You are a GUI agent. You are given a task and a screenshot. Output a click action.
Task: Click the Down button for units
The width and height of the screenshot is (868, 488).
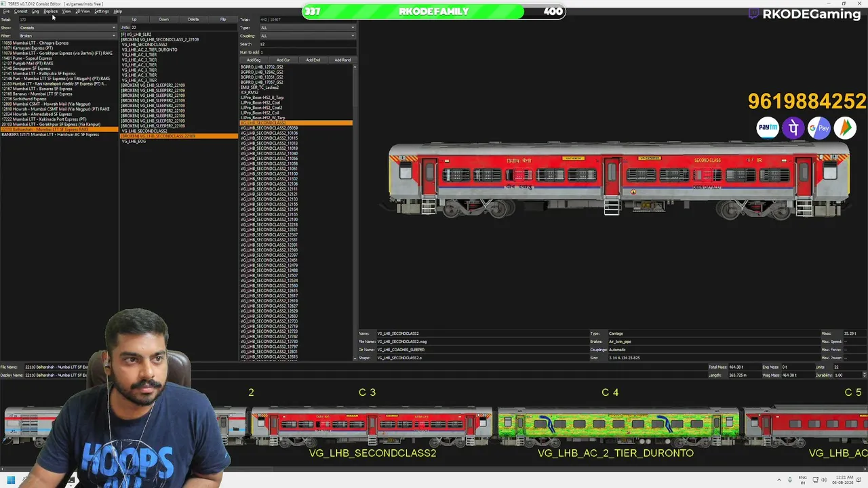(163, 20)
